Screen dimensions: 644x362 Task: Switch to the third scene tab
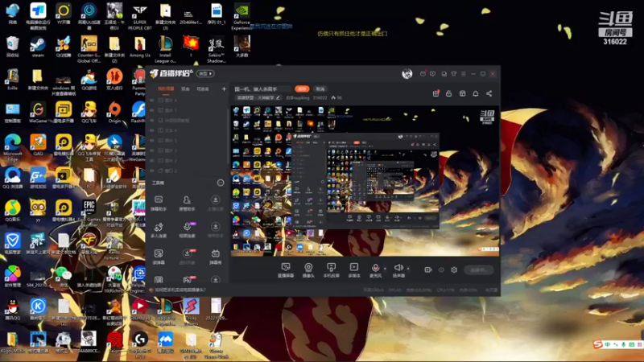203,89
